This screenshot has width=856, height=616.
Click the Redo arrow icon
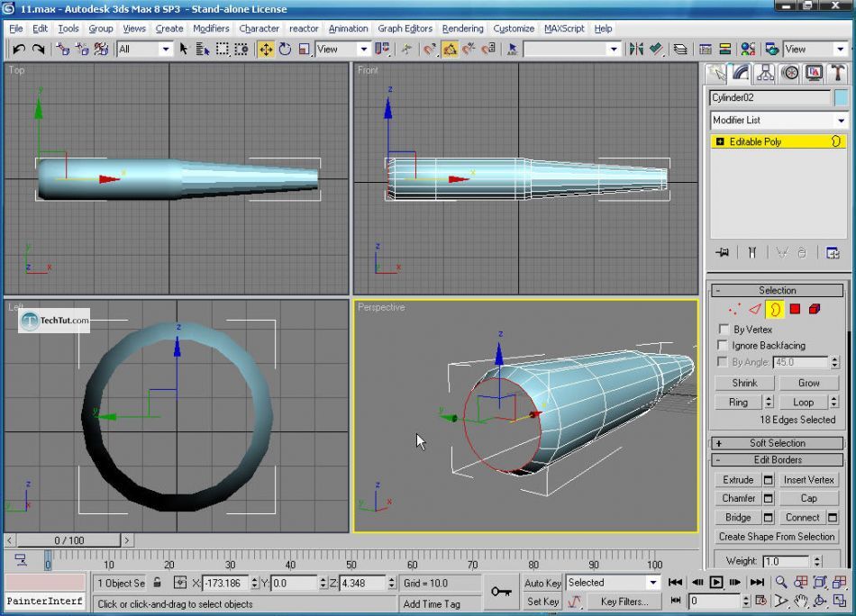(38, 50)
